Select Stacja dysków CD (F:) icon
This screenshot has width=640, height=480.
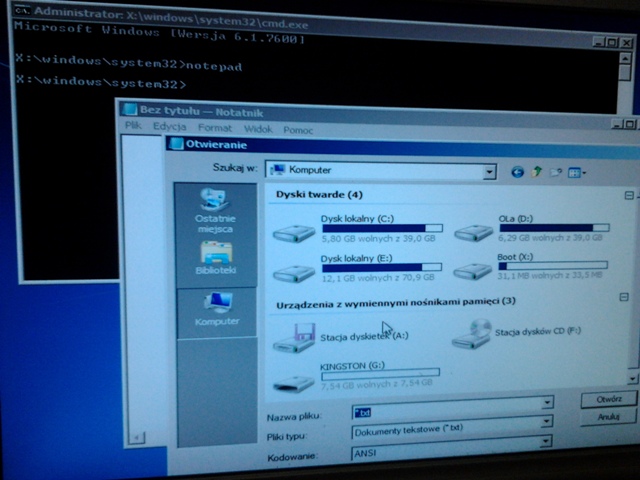(472, 334)
